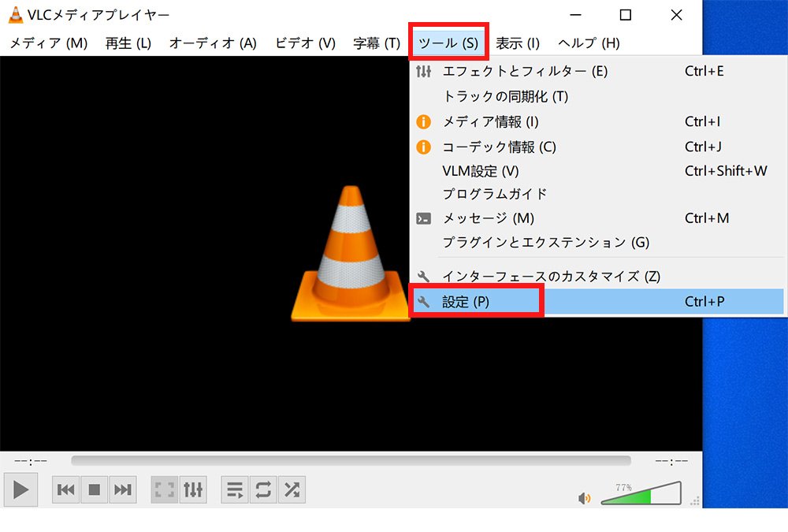The width and height of the screenshot is (788, 532).
Task: Select メディア情報 (I) menu entry
Action: pos(597,121)
